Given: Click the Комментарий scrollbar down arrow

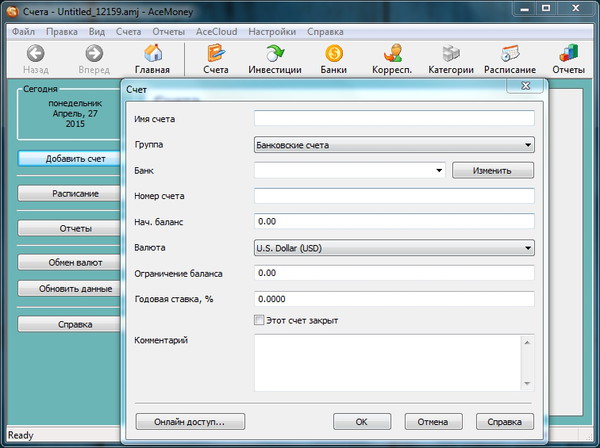Looking at the screenshot, I should pyautogui.click(x=527, y=383).
